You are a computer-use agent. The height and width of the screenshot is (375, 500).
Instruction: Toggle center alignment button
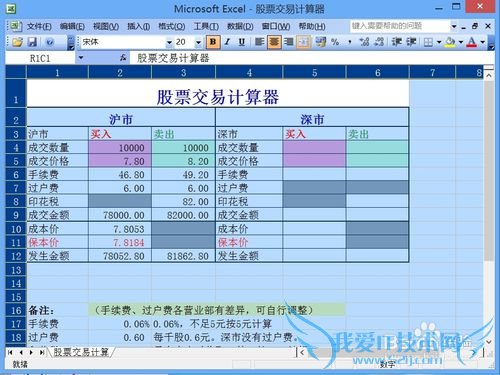[274, 42]
